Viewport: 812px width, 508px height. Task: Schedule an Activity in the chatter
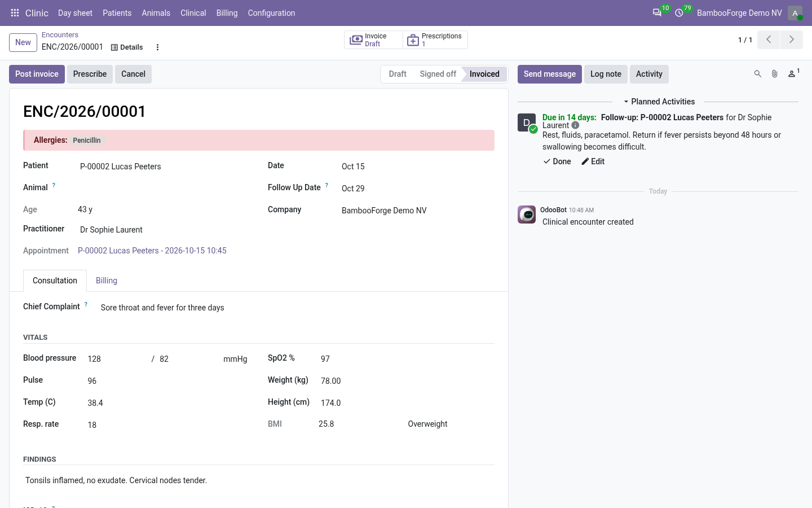pos(649,74)
